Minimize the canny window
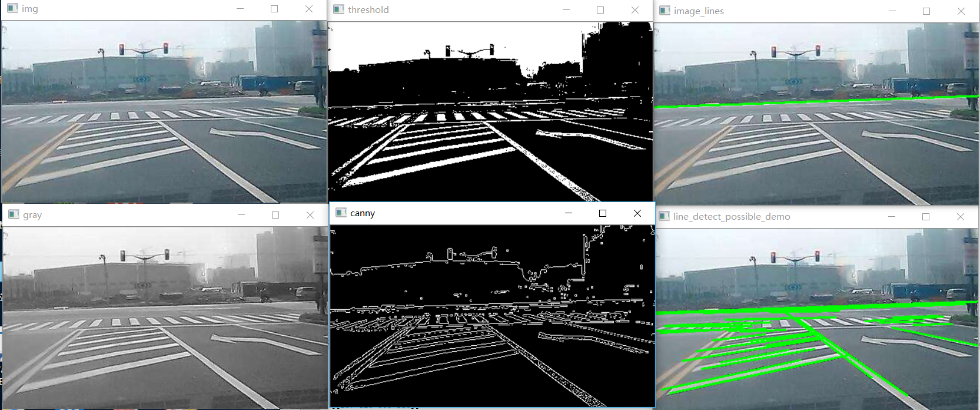Image resolution: width=980 pixels, height=410 pixels. coord(569,213)
